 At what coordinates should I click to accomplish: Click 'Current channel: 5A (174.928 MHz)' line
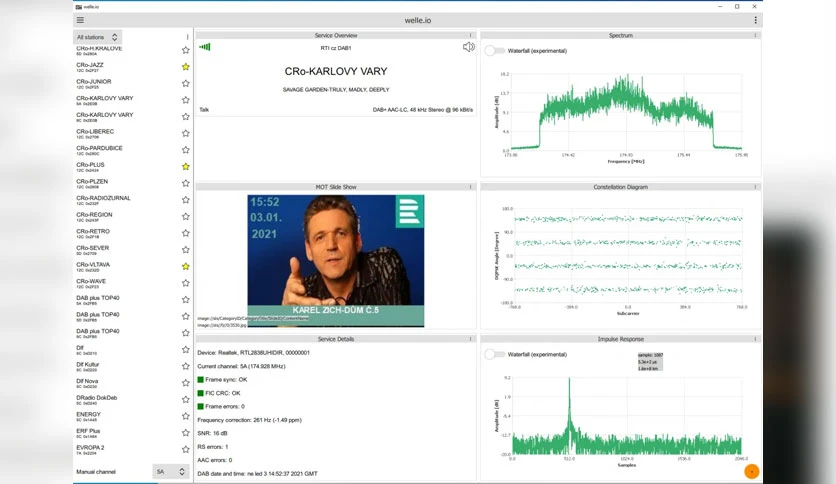[x=241, y=366]
